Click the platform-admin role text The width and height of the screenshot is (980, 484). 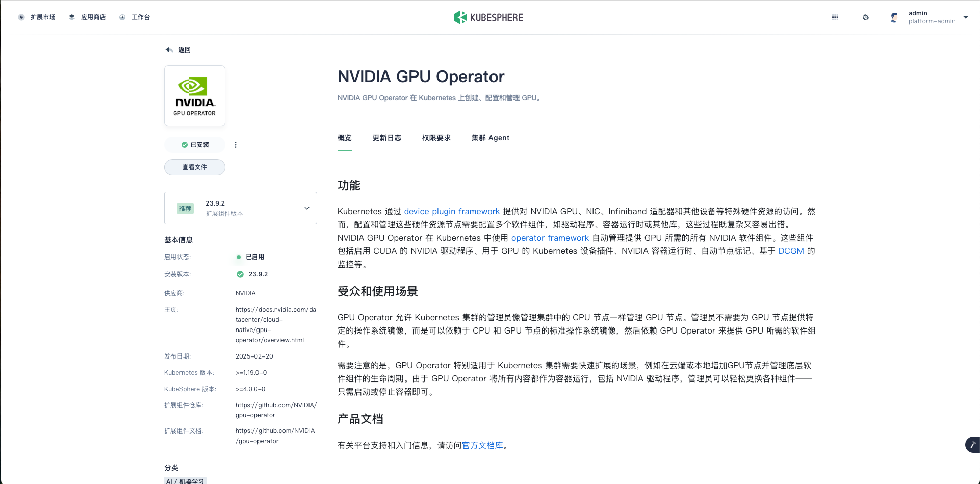pos(932,21)
